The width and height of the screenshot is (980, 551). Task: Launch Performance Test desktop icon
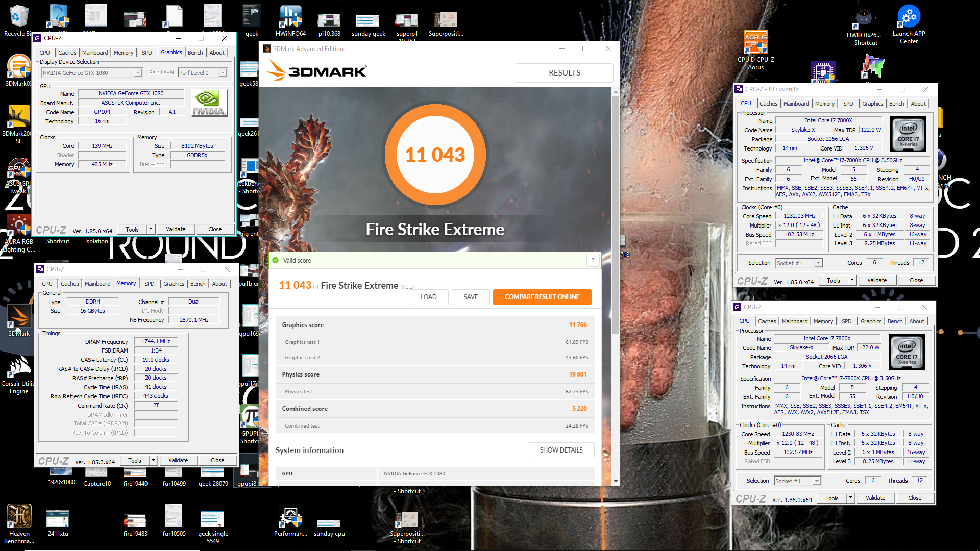290,521
